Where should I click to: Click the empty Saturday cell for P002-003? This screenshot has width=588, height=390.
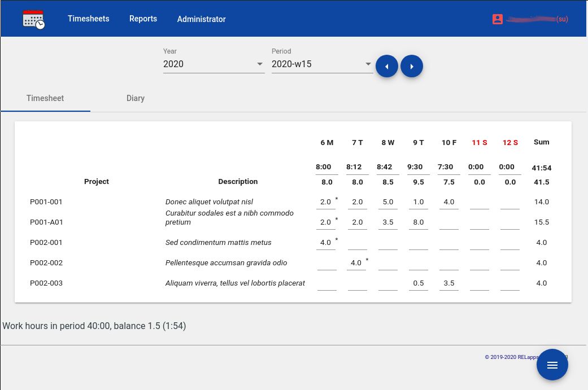point(479,283)
